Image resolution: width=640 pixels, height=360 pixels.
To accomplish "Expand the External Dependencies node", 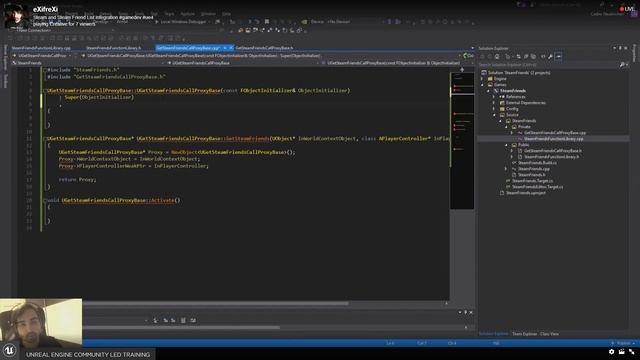I will [x=494, y=103].
